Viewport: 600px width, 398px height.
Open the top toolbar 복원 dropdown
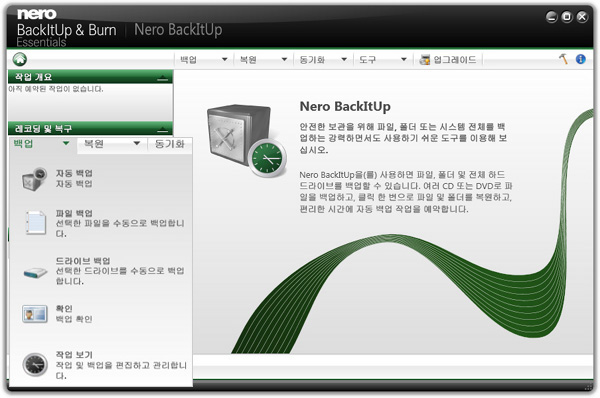coord(263,60)
